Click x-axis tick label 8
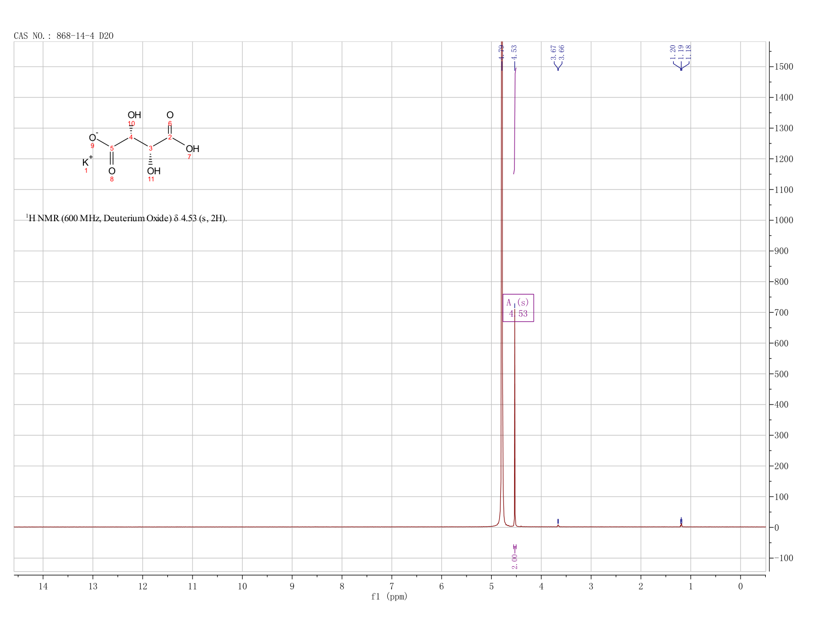Image resolution: width=834 pixels, height=644 pixels. point(342,586)
